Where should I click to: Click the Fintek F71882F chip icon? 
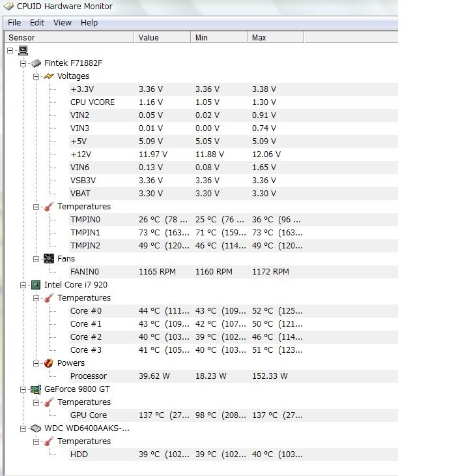[x=36, y=63]
